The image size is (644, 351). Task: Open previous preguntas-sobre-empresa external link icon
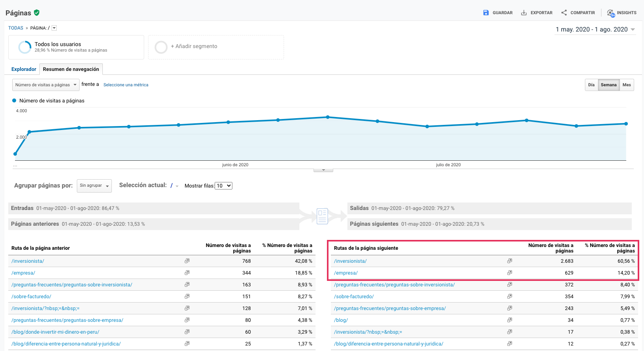click(x=187, y=320)
